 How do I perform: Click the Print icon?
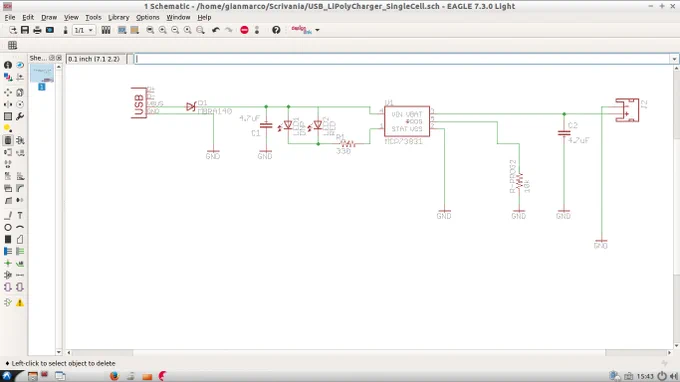tap(37, 30)
